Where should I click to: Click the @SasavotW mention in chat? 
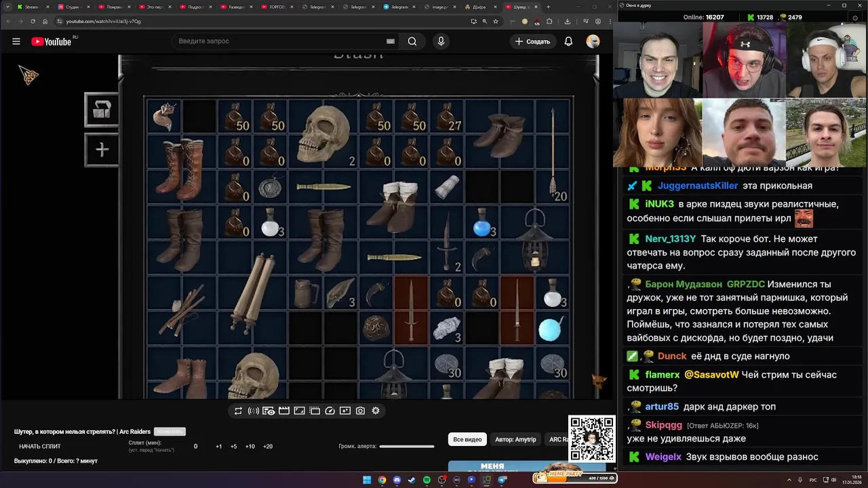click(x=711, y=375)
